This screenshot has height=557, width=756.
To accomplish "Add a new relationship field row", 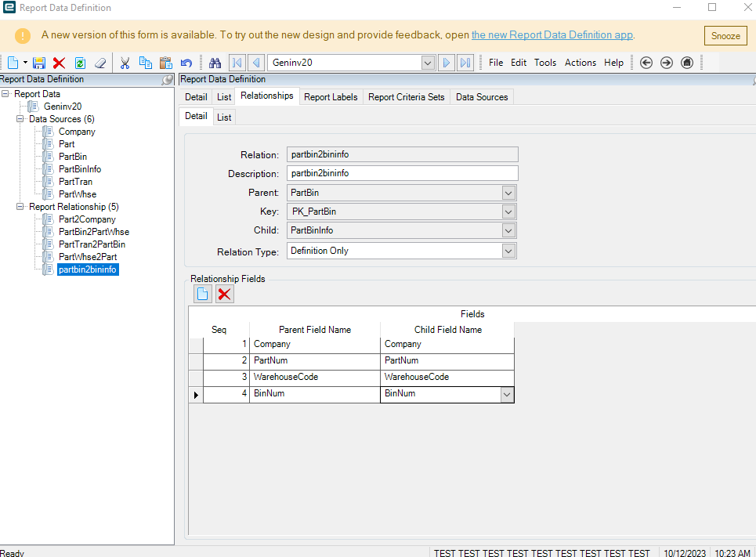I will pos(203,294).
